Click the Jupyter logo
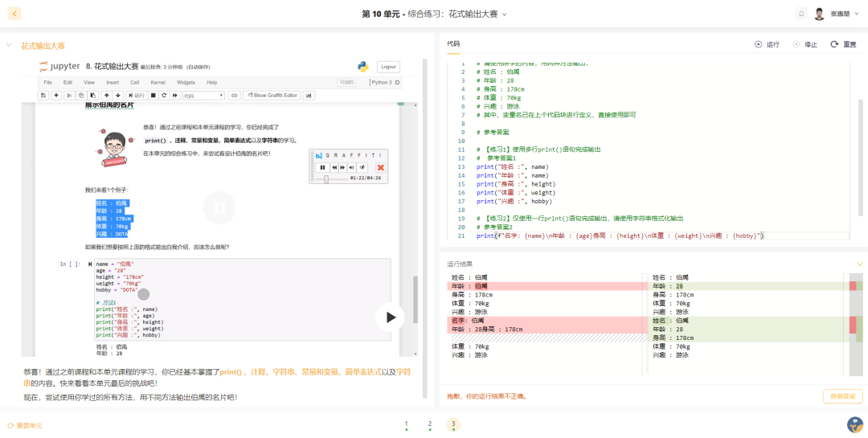868x438 pixels. click(59, 67)
